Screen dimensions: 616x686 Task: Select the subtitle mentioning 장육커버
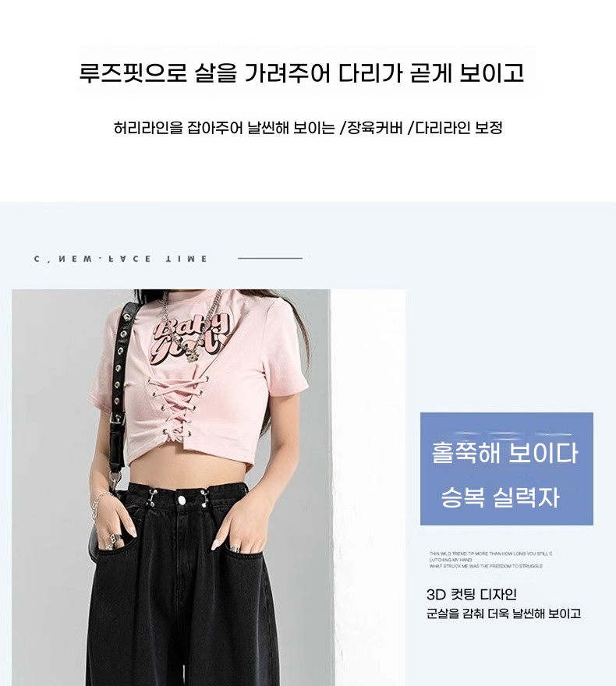point(308,128)
